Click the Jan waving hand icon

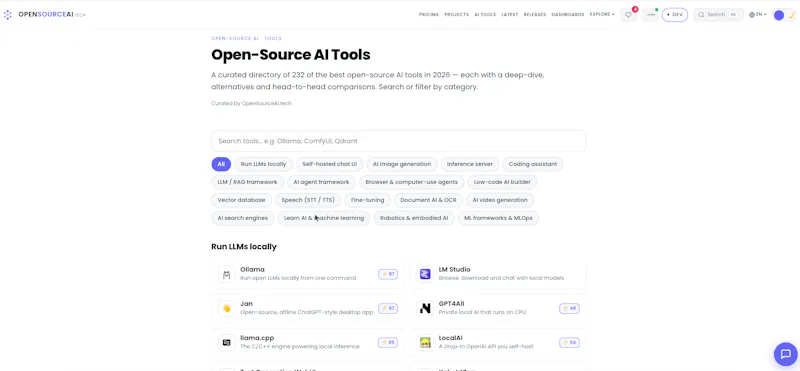(x=227, y=308)
